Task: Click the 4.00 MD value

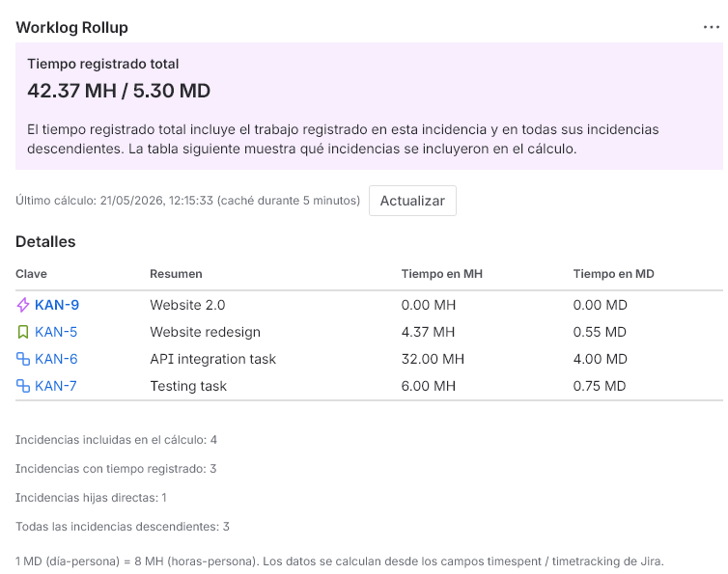Action: (x=601, y=359)
